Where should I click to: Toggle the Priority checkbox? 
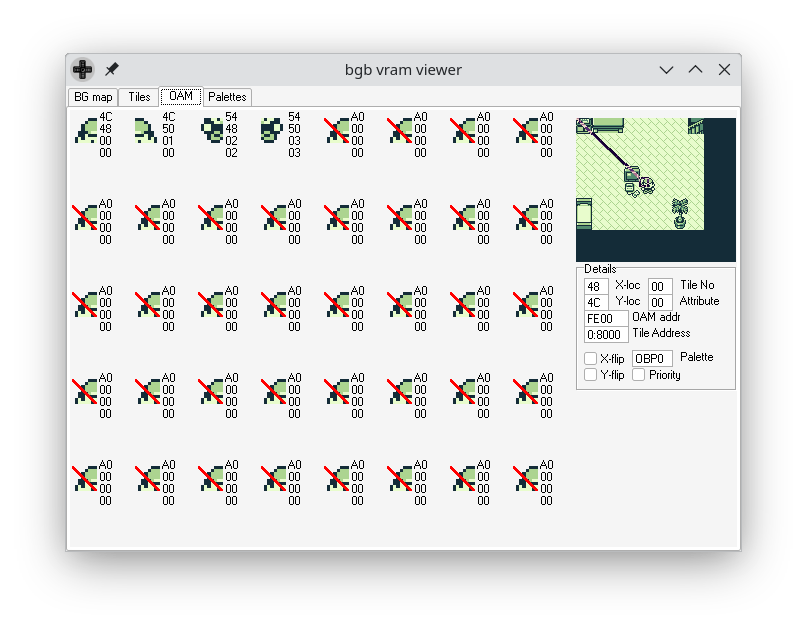point(639,375)
